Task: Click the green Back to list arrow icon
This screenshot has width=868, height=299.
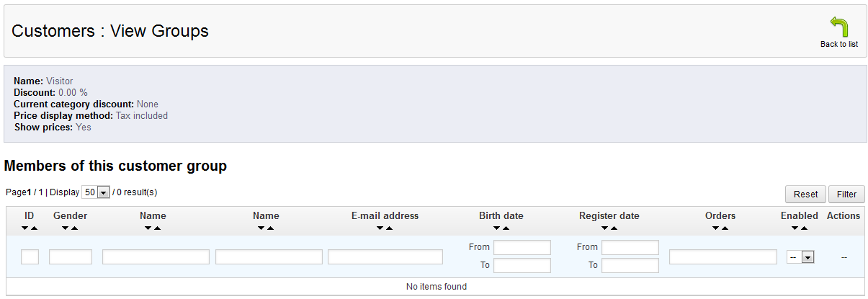Action: (x=838, y=27)
